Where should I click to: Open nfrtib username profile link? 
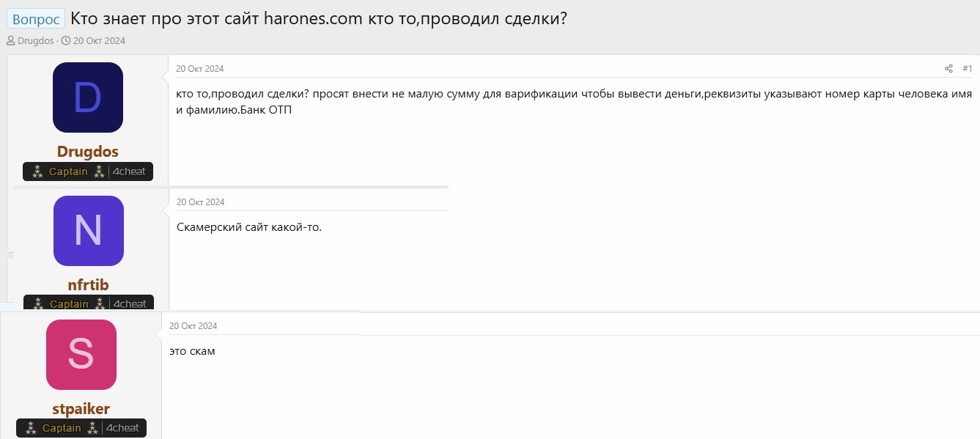89,285
